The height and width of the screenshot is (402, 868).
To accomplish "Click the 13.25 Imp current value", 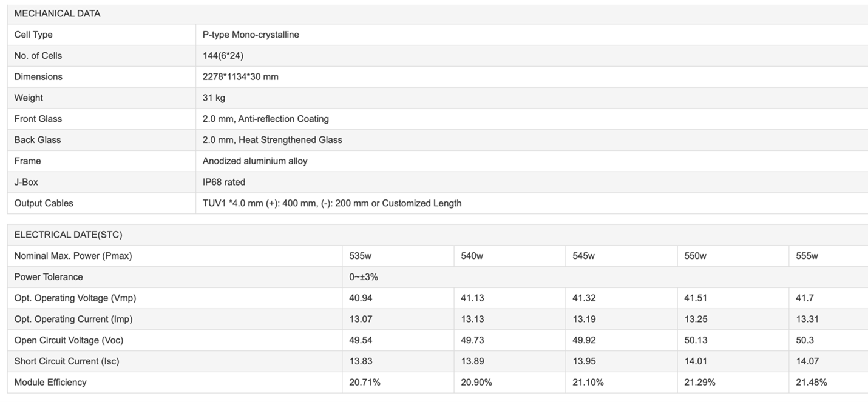I will click(696, 319).
